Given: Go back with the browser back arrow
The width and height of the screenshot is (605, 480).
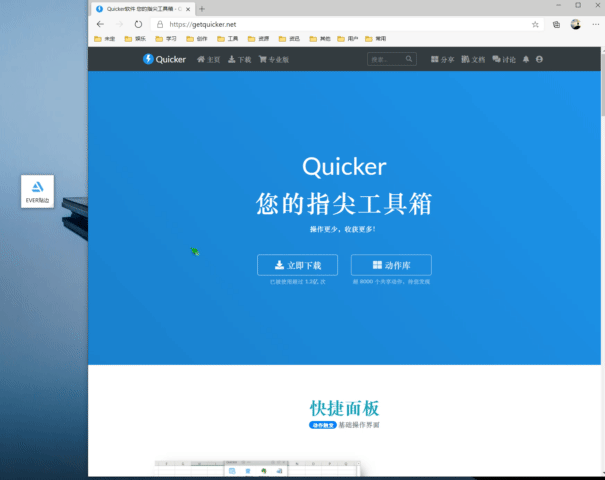Looking at the screenshot, I should pyautogui.click(x=100, y=24).
